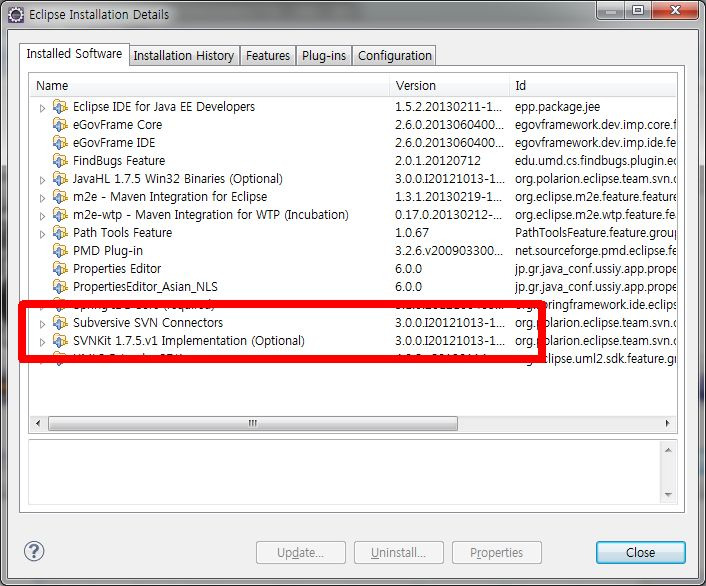Click the Eclipse IDE for Java EE Developers feature icon

coord(60,107)
